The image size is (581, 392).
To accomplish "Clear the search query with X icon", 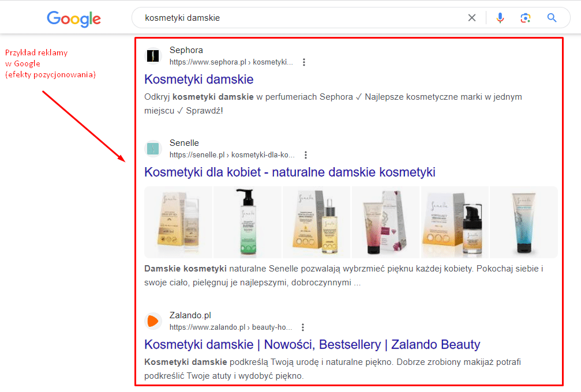I will click(x=472, y=18).
